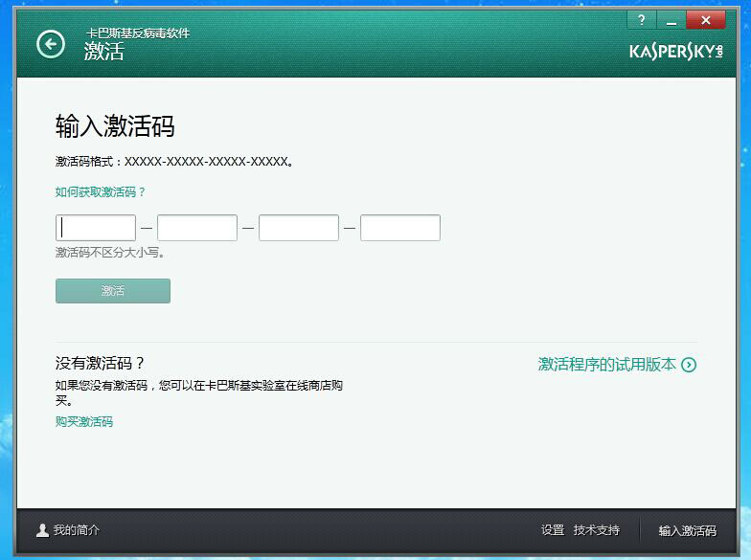Click the 卡巴斯基反病毒软件 title text
The width and height of the screenshot is (751, 560).
pos(138,34)
